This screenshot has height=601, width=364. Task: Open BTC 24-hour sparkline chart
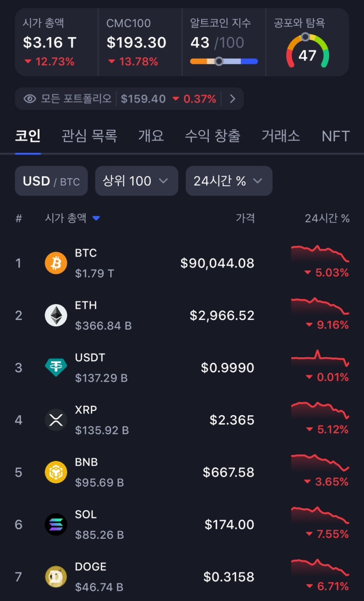tap(320, 253)
